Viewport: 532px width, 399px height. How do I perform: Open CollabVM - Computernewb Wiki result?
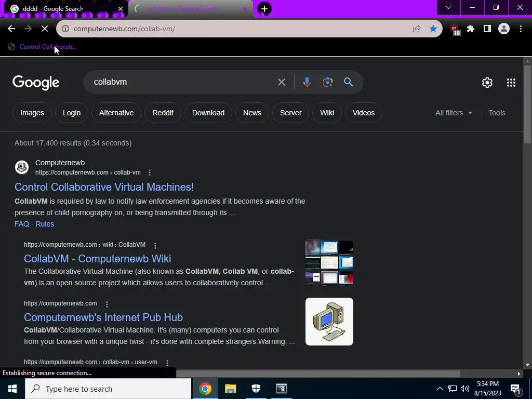(x=97, y=259)
